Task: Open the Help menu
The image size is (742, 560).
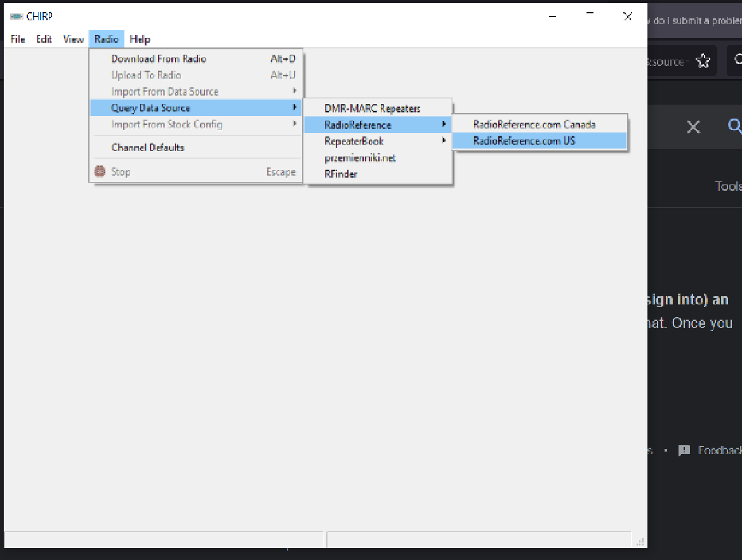Action: click(140, 39)
